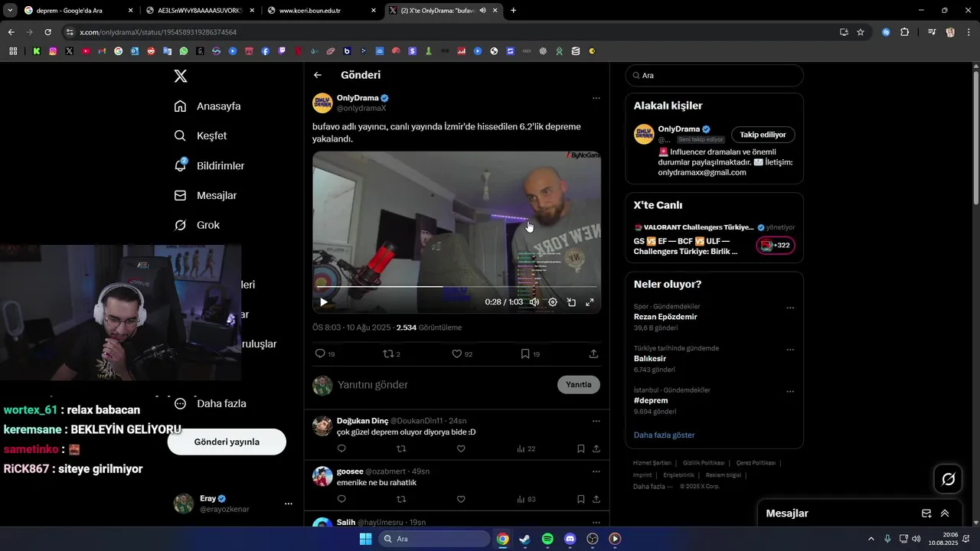Click the Gönderi yayınla button
The width and height of the screenshot is (980, 551).
[x=227, y=442]
